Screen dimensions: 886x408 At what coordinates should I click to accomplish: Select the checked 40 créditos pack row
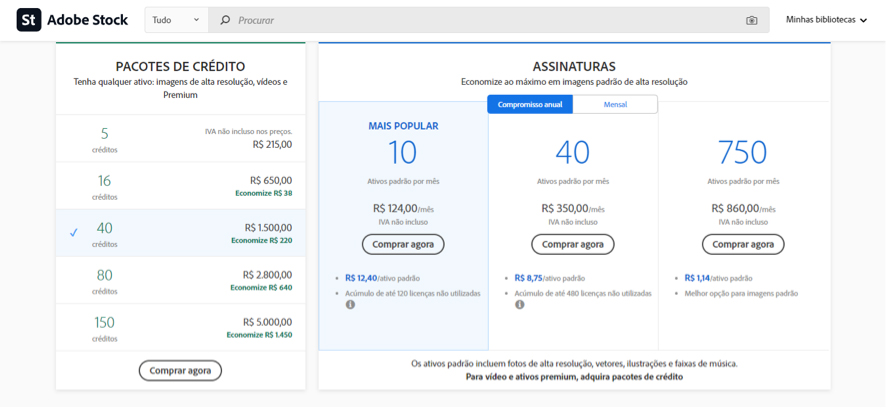pos(181,233)
